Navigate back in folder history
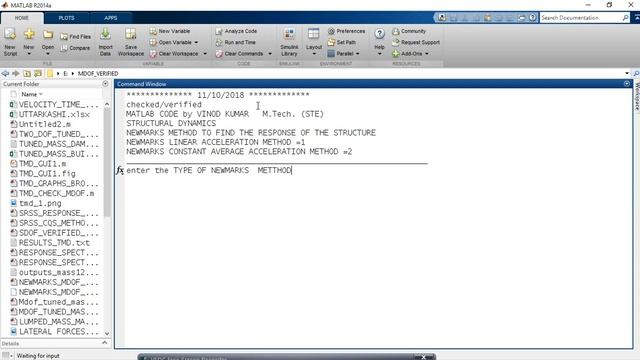This screenshot has width=640, height=360. (5, 73)
